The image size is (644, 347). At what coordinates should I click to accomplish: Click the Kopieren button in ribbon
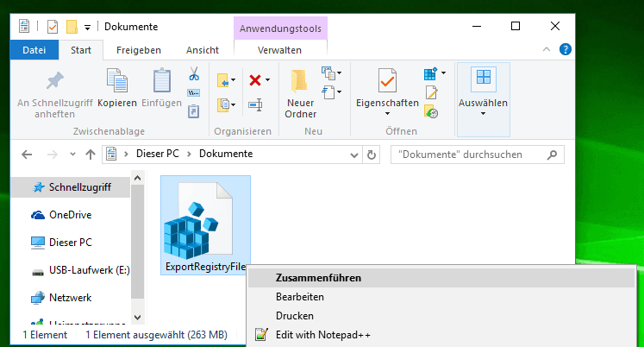coord(117,88)
